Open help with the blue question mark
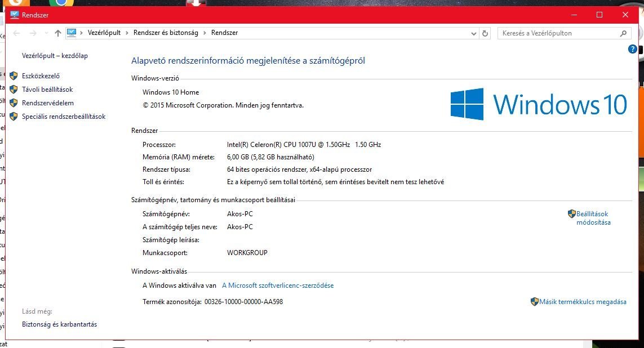Viewport: 644px width, 348px height. coord(633,49)
